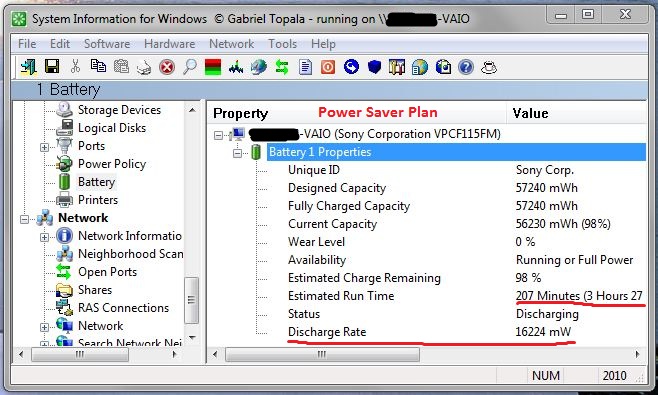The height and width of the screenshot is (395, 658).
Task: Click the red X stop icon
Action: pos(167,67)
